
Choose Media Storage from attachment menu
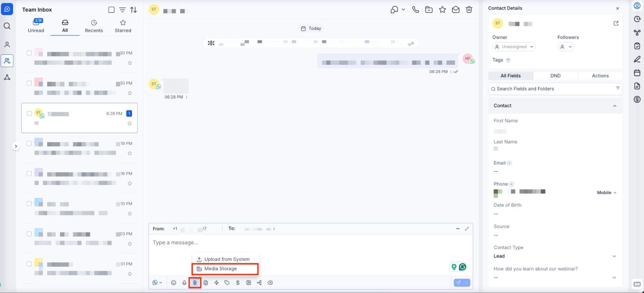(x=225, y=269)
